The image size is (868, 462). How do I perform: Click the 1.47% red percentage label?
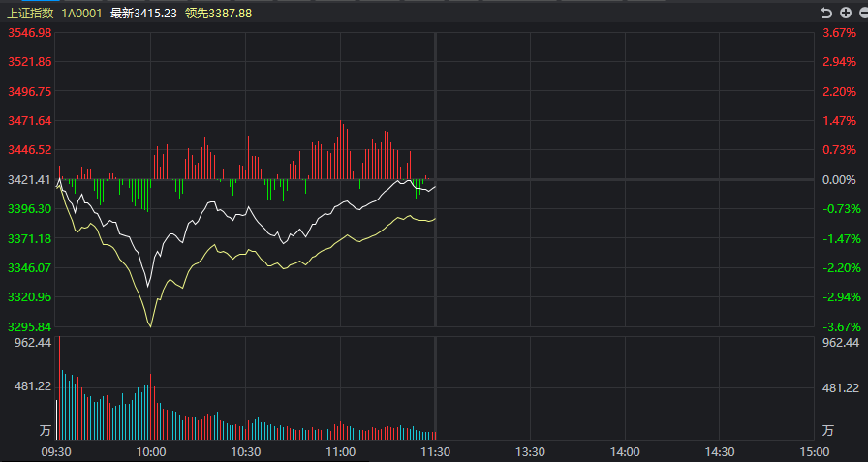(839, 121)
